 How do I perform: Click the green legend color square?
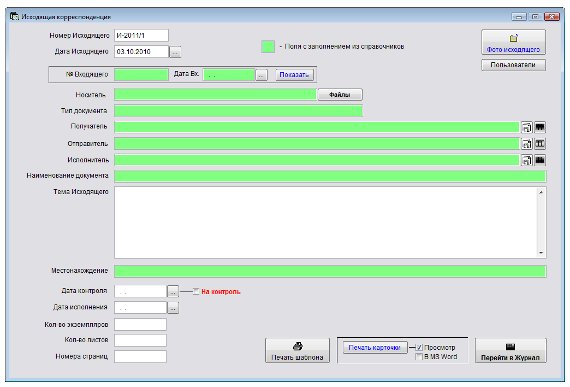click(x=268, y=47)
